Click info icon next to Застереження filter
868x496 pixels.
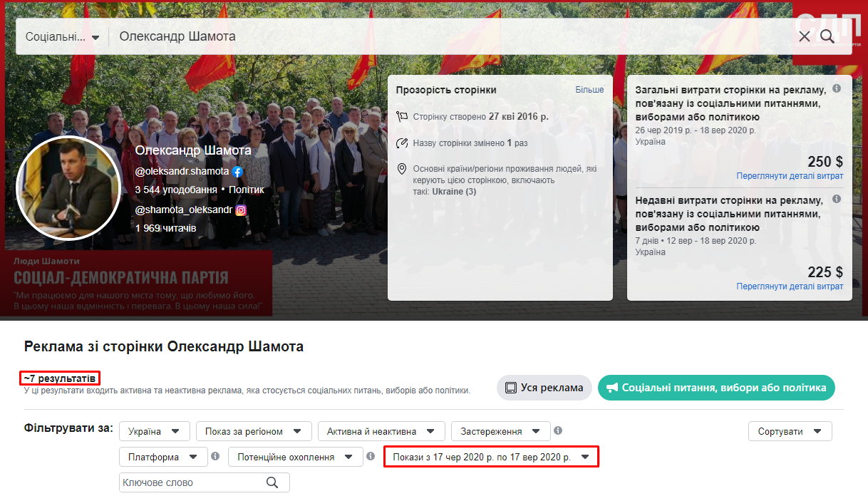coord(558,430)
